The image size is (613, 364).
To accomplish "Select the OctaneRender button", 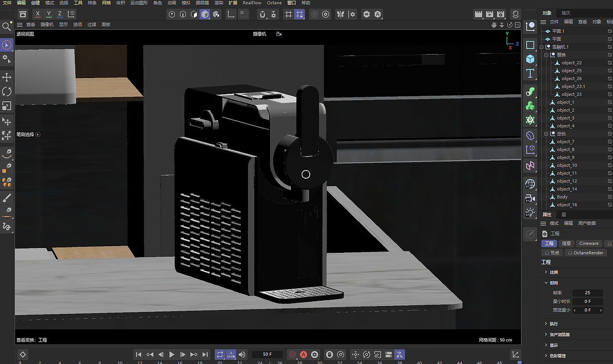I will (586, 252).
